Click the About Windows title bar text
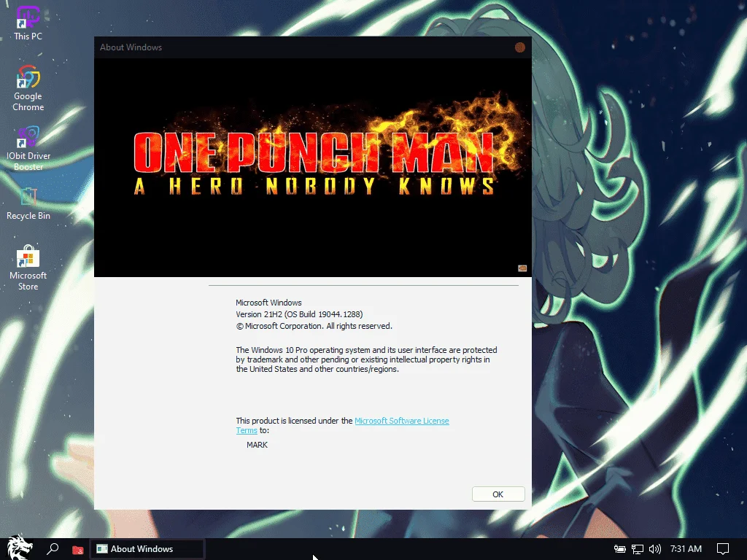The height and width of the screenshot is (560, 747). pyautogui.click(x=131, y=47)
